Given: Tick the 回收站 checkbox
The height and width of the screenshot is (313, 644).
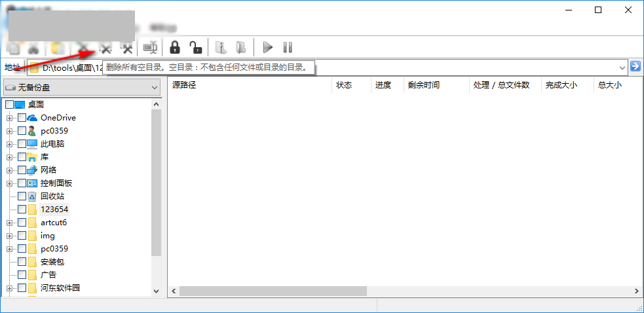Looking at the screenshot, I should [x=22, y=196].
